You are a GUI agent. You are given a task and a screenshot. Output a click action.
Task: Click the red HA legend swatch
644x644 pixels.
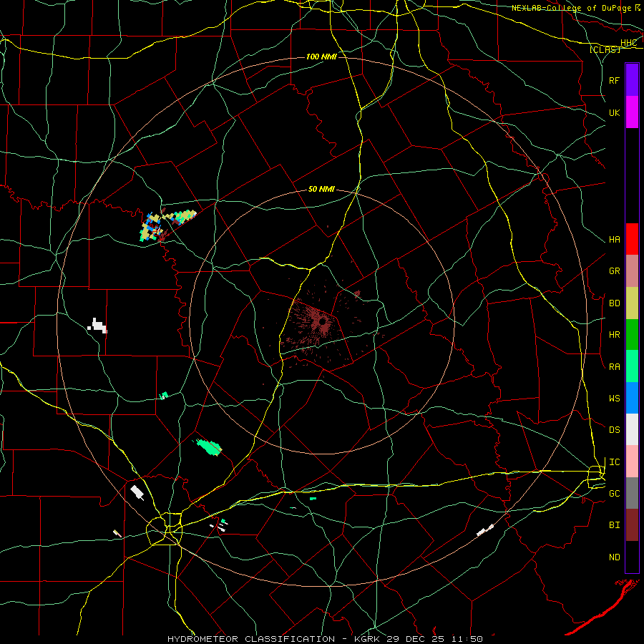coord(632,239)
